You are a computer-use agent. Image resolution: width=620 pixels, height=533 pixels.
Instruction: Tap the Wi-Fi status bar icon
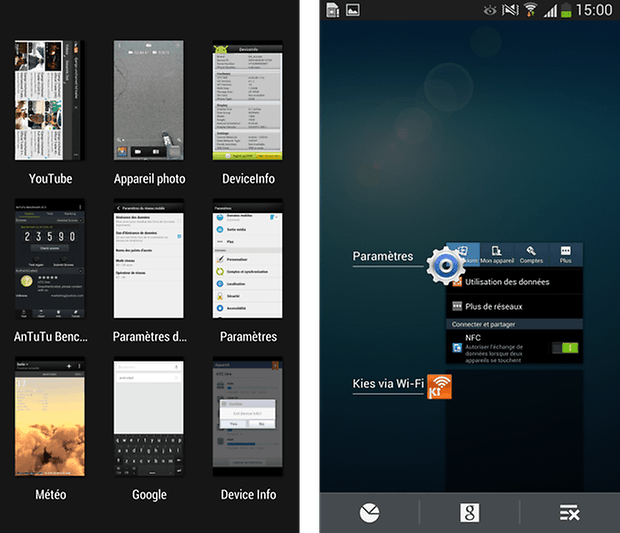tap(530, 10)
